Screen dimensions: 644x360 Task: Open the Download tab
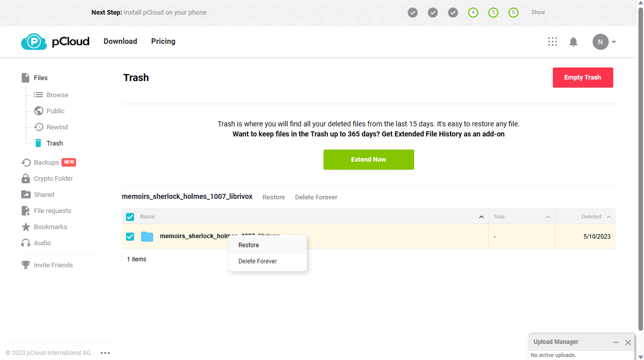(x=120, y=41)
